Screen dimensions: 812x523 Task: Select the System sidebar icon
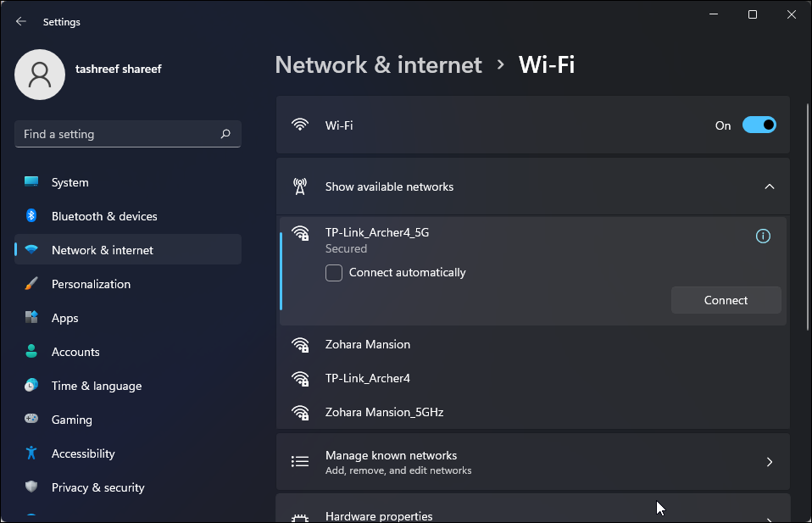pos(31,181)
